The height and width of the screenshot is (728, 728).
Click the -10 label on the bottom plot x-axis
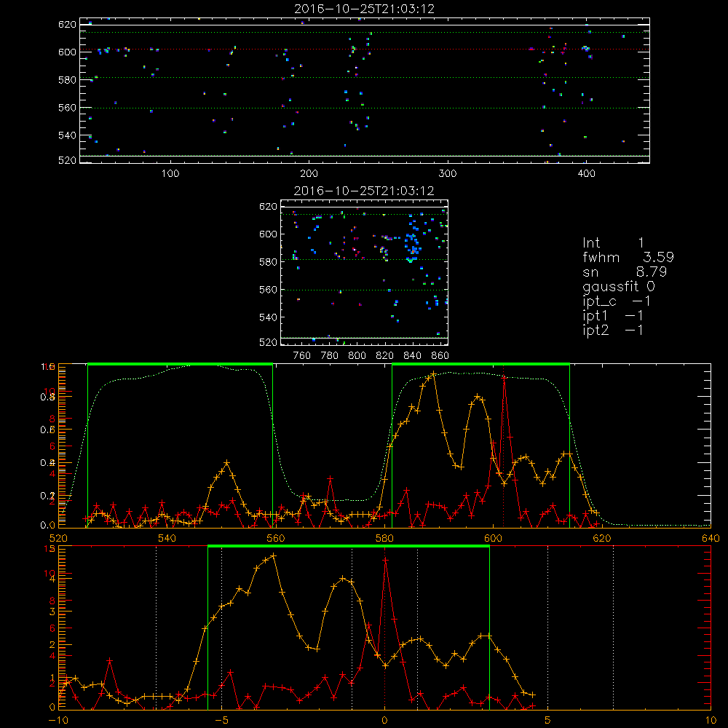coord(58,721)
